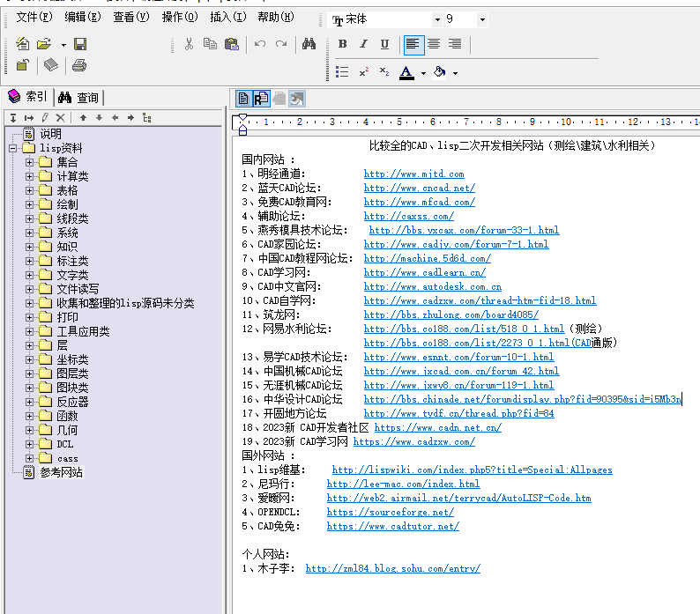
Task: Move the selected topic down
Action: 99,118
